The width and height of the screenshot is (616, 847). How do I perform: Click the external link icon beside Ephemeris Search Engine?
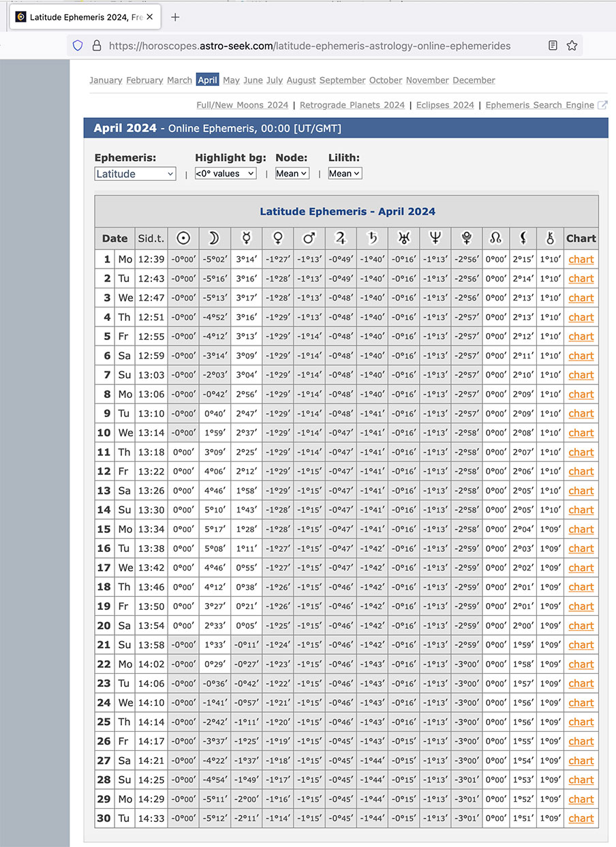tap(602, 105)
